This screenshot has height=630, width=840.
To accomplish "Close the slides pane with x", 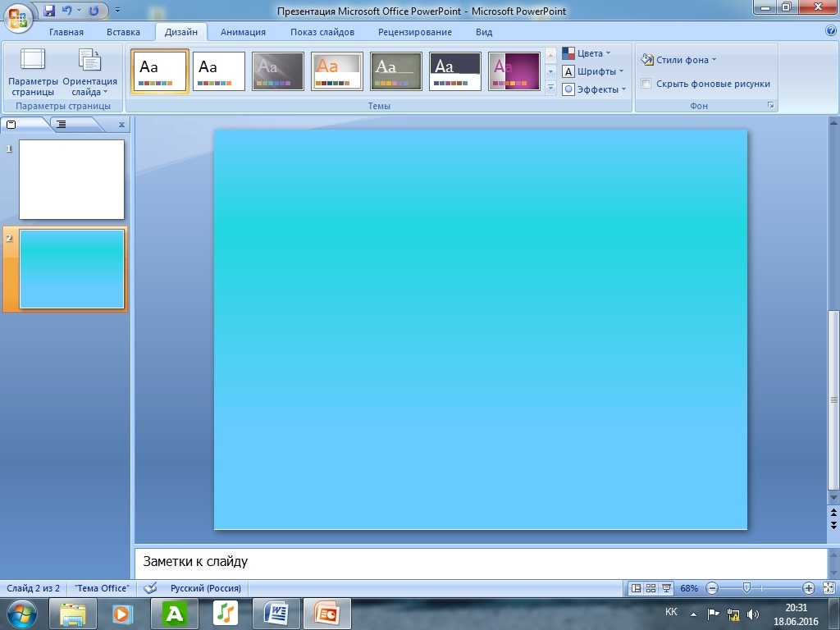I will pos(121,125).
